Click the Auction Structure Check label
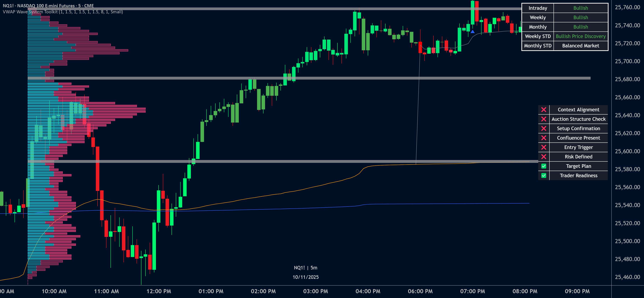The height and width of the screenshot is (298, 644). (578, 119)
